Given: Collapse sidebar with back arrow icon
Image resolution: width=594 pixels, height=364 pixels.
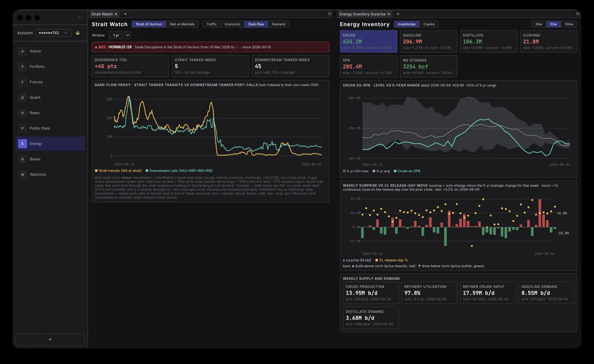Looking at the screenshot, I should pyautogui.click(x=80, y=17).
